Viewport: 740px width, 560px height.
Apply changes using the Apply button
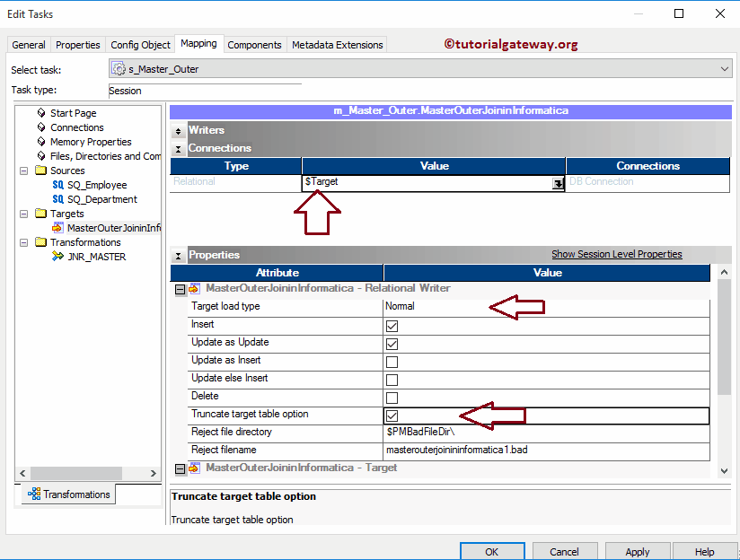[638, 551]
